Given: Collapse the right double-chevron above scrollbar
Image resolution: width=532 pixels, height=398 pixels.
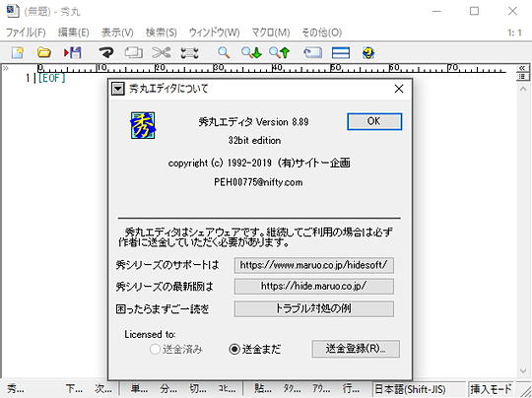Looking at the screenshot, I should [x=522, y=68].
